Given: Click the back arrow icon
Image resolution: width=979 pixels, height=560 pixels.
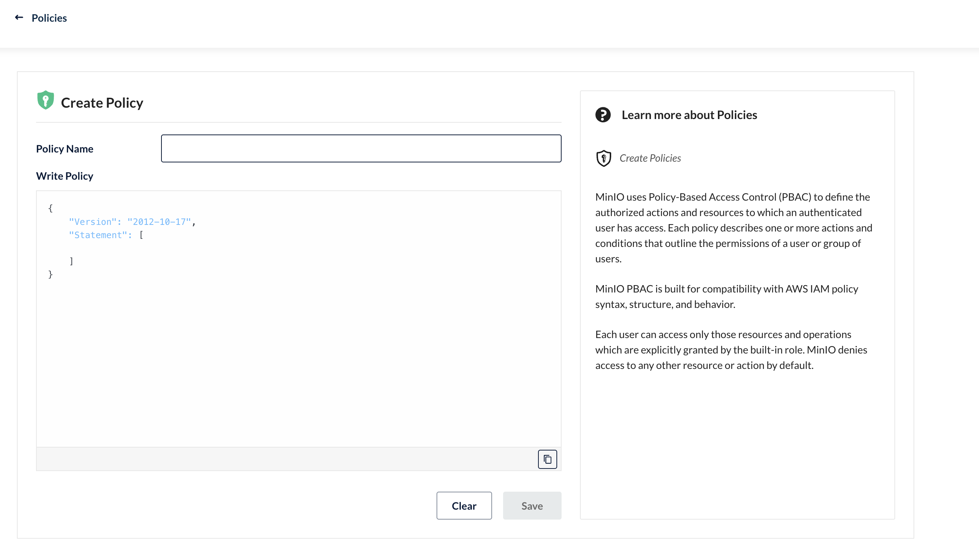Looking at the screenshot, I should click(19, 17).
